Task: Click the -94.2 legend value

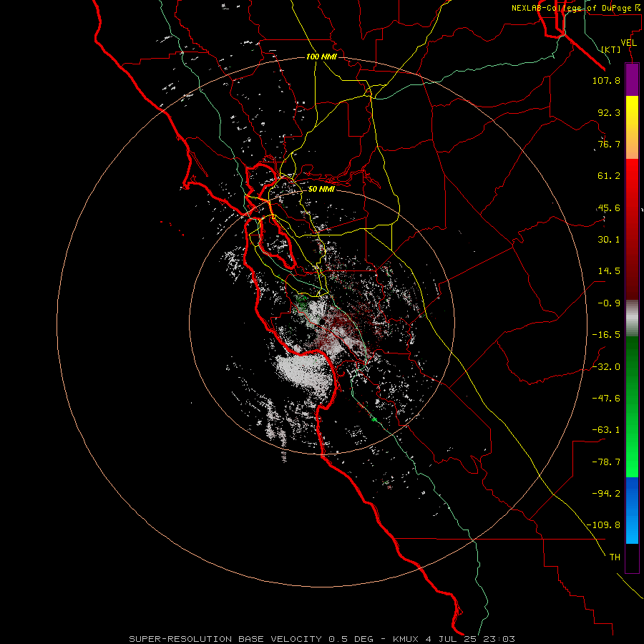Action: click(x=606, y=494)
